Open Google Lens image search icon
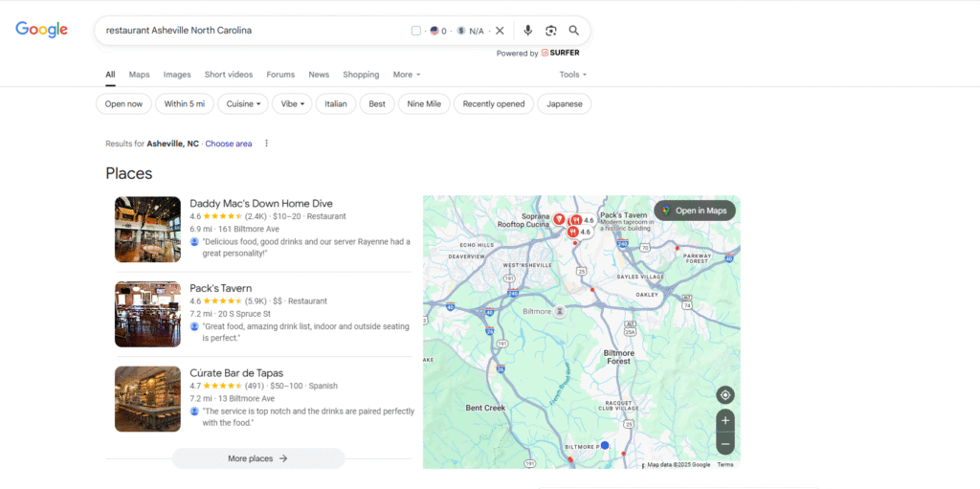980x489 pixels. [550, 31]
